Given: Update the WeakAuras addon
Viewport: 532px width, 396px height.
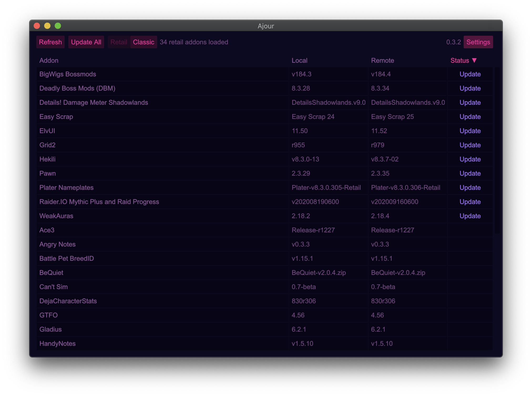Looking at the screenshot, I should [470, 216].
